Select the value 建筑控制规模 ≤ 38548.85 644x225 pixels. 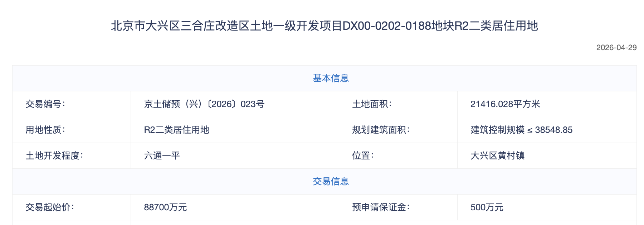(x=521, y=130)
